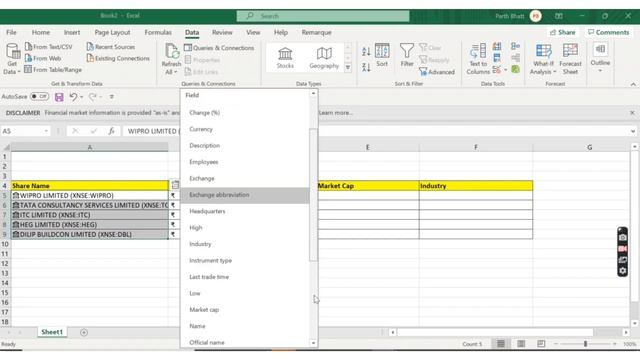
Task: Expand the formula bar
Action: tap(633, 131)
